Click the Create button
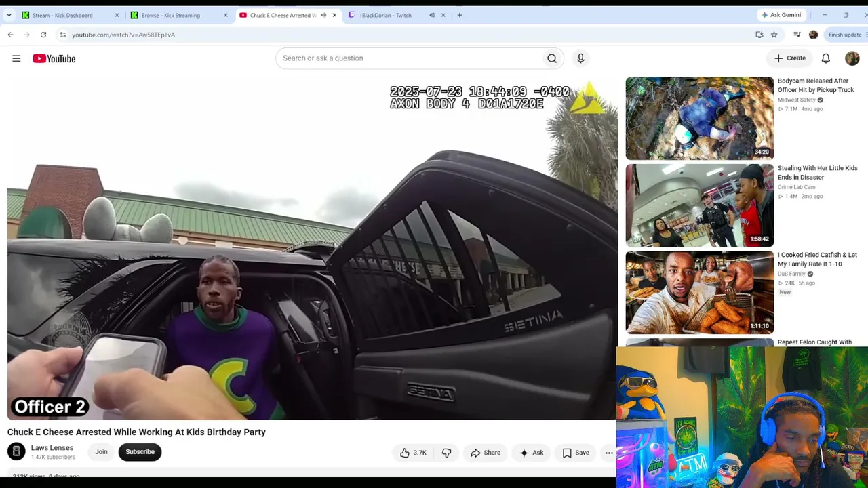Screen dimensions: 868x488 (790, 58)
